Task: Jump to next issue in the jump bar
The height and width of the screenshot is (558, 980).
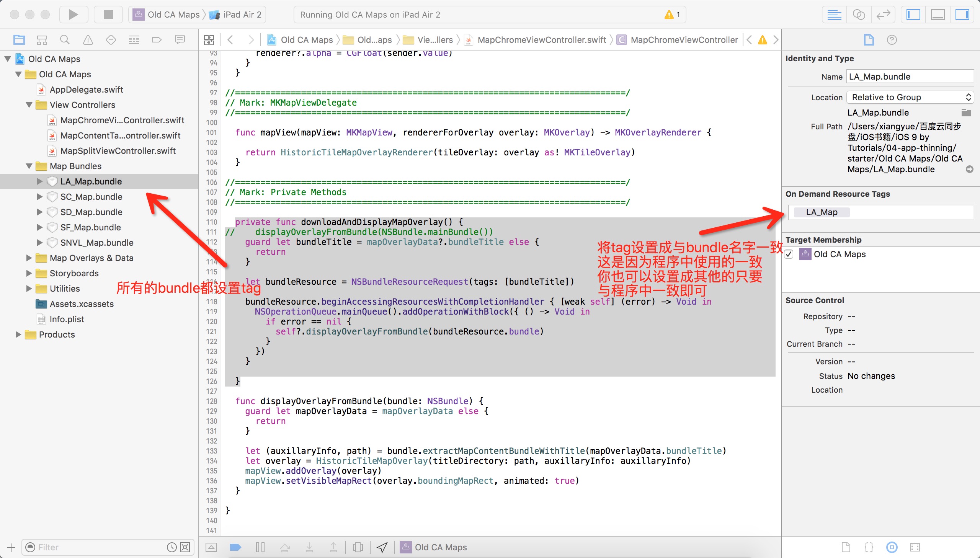Action: (775, 40)
